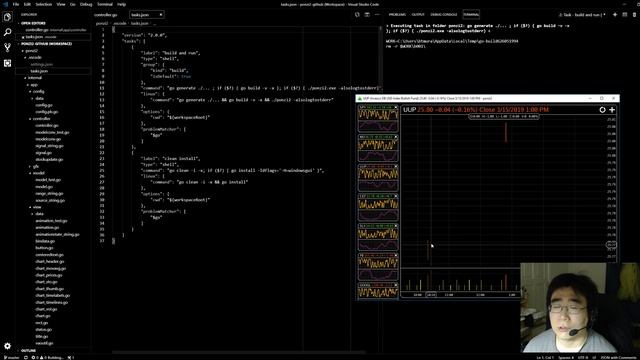This screenshot has height=360, width=640.
Task: Close the tasks.json editor tab
Action: click(x=161, y=15)
